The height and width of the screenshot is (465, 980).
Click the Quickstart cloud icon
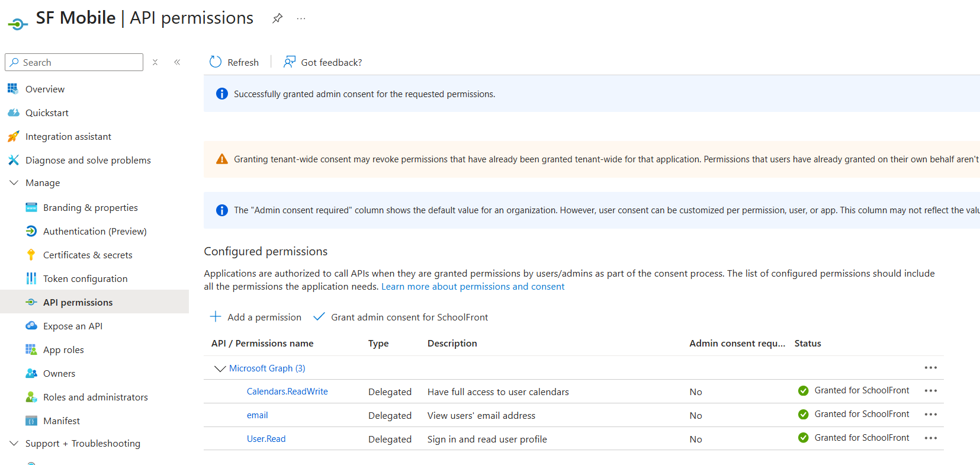coord(13,113)
